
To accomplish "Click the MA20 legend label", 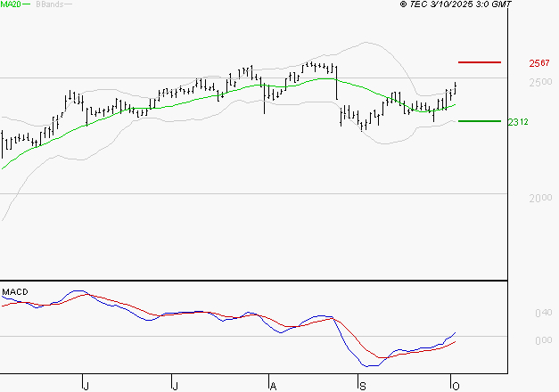I will click(10, 5).
